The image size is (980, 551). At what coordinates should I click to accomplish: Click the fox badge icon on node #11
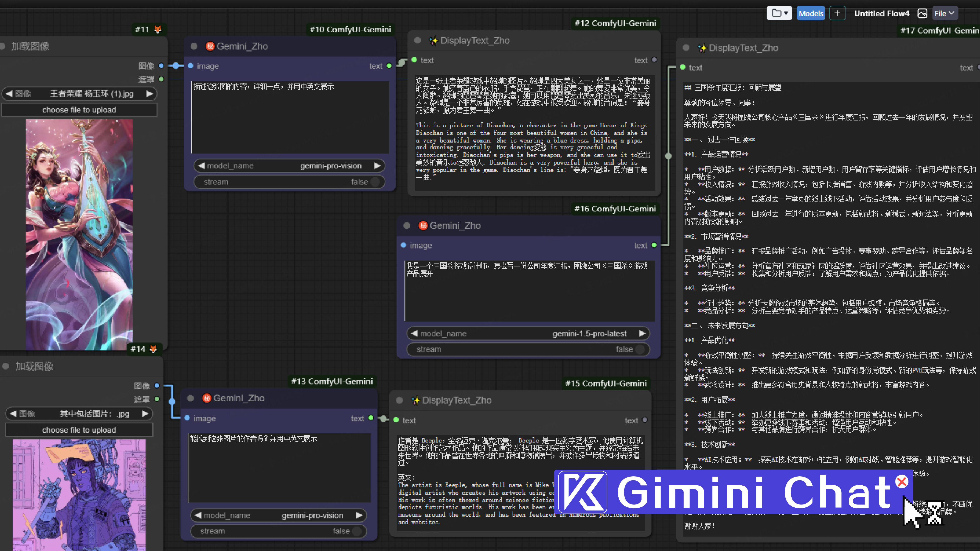(x=158, y=29)
